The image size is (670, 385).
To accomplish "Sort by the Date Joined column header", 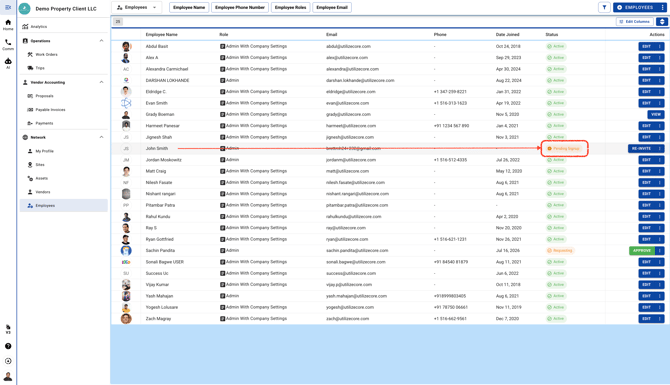I will point(508,35).
